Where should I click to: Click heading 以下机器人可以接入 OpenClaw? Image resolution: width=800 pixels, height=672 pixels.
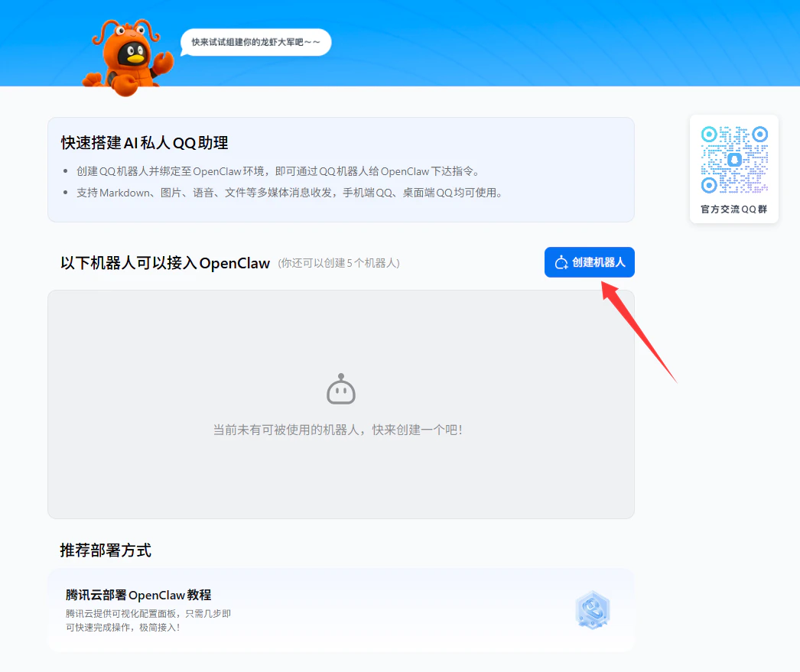pyautogui.click(x=164, y=263)
